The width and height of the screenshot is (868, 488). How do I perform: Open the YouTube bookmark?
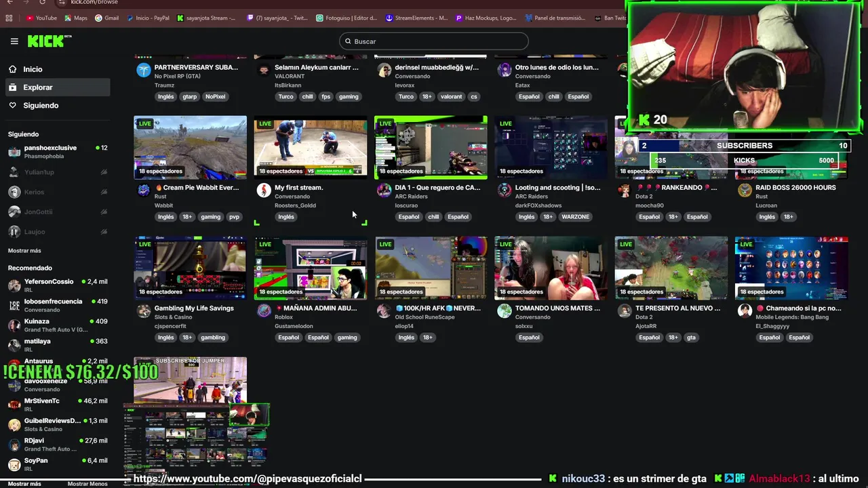pos(41,18)
